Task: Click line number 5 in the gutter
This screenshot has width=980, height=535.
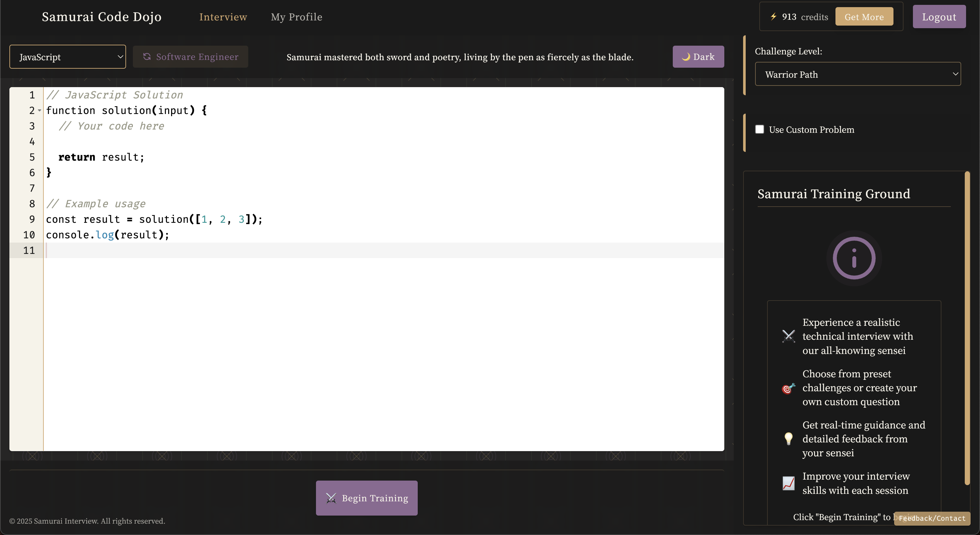Action: [32, 157]
